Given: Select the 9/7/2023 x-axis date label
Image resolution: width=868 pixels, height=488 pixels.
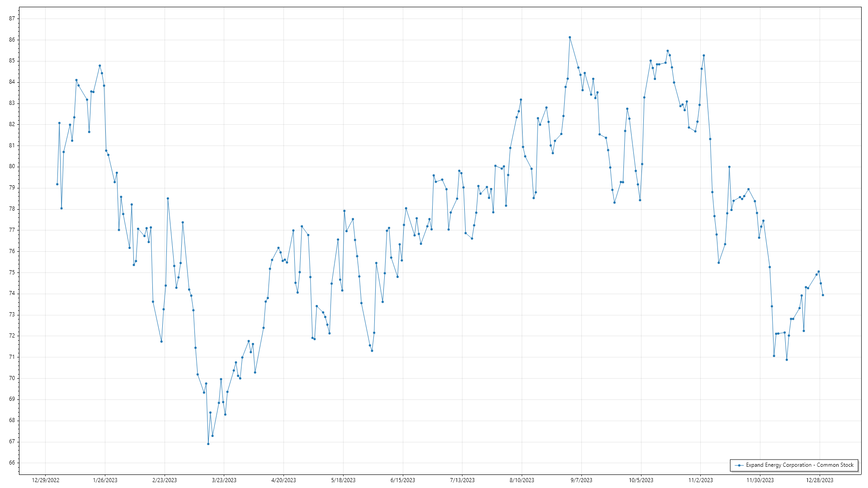Looking at the screenshot, I should [581, 480].
